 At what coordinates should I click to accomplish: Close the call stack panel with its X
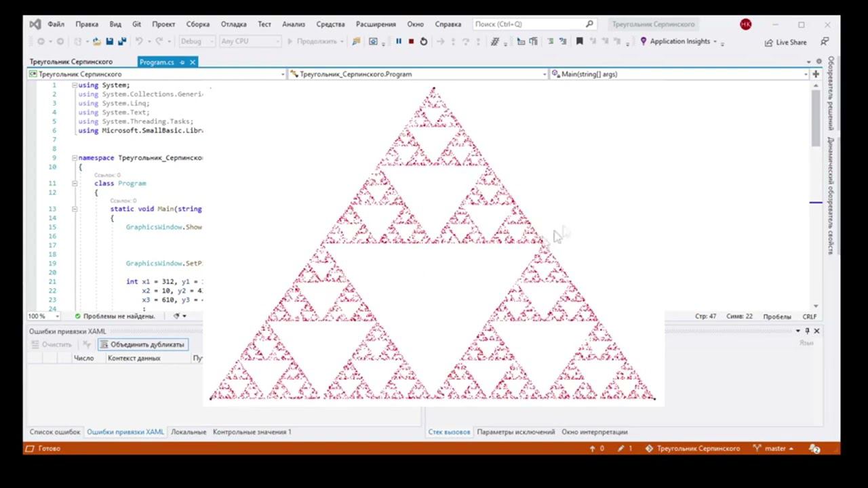click(816, 331)
